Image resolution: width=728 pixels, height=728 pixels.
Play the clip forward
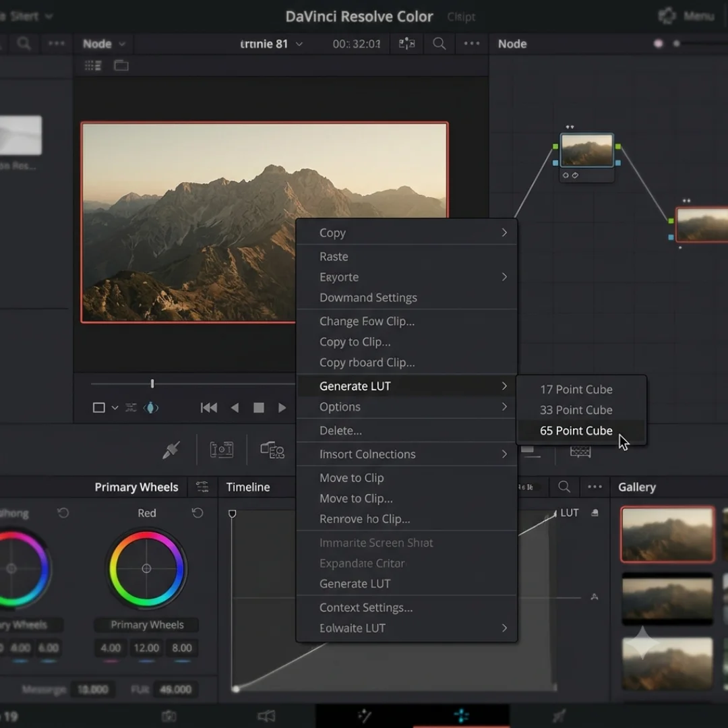282,408
